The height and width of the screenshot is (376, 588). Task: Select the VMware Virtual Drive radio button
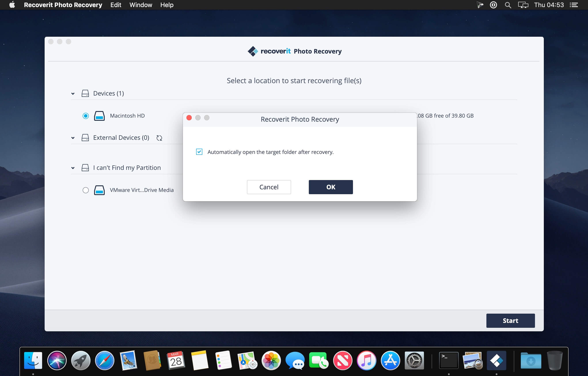tap(85, 190)
